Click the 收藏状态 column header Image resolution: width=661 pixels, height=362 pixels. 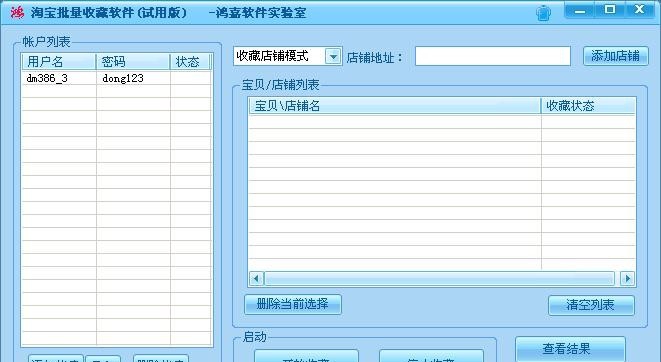coord(588,106)
